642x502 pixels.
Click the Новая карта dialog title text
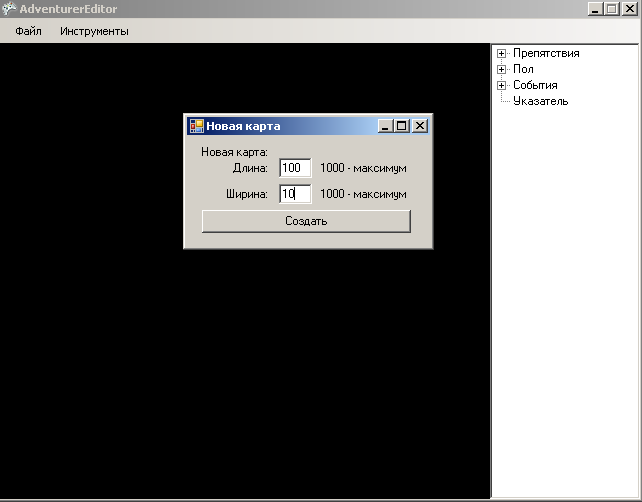pyautogui.click(x=243, y=126)
